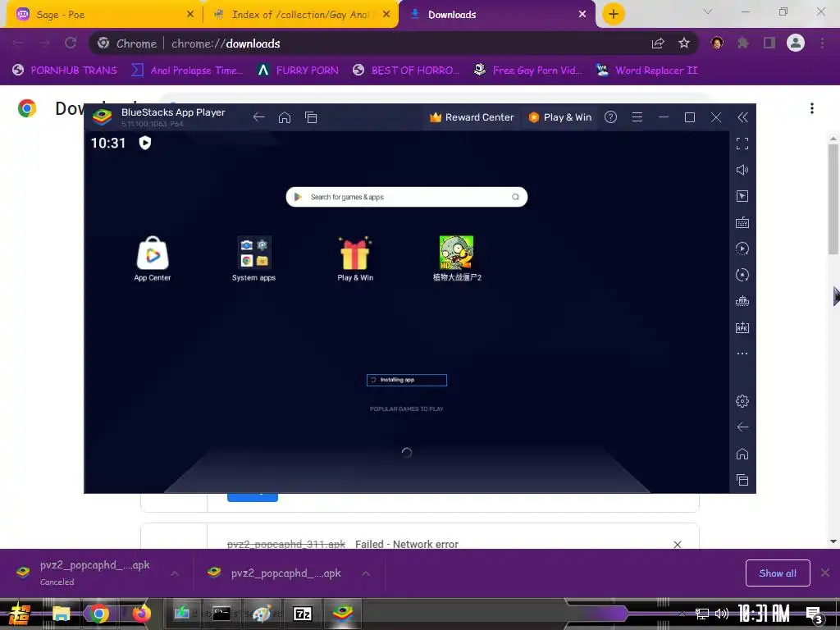Click Show all downloads
Image resolution: width=840 pixels, height=630 pixels.
point(778,573)
